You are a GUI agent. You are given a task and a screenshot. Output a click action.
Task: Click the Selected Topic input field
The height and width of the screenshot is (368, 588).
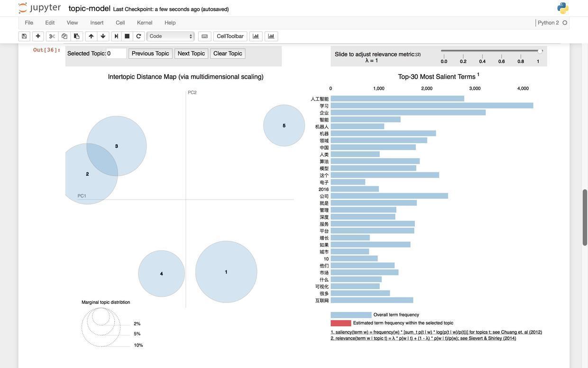pyautogui.click(x=116, y=54)
